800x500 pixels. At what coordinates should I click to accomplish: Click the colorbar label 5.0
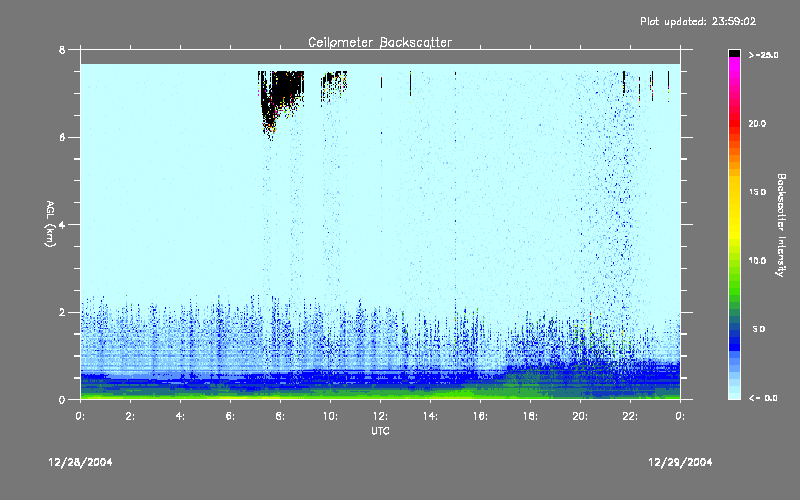(x=759, y=329)
